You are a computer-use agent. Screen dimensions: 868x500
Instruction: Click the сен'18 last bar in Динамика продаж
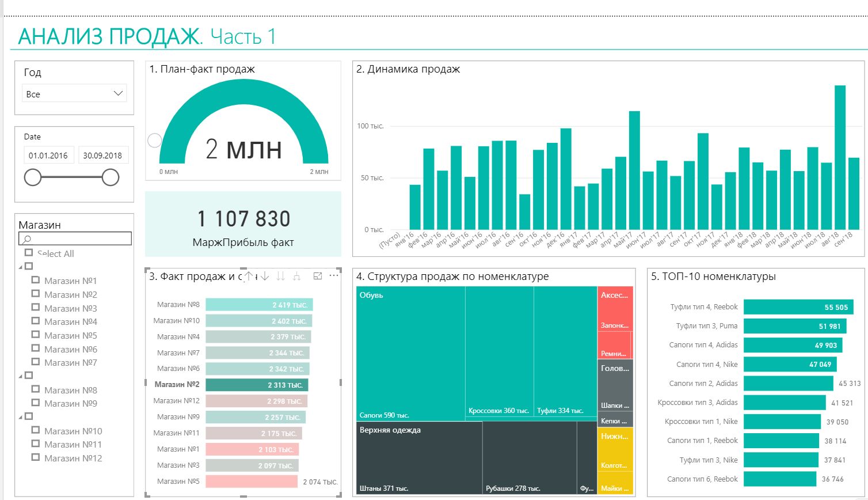pos(854,194)
